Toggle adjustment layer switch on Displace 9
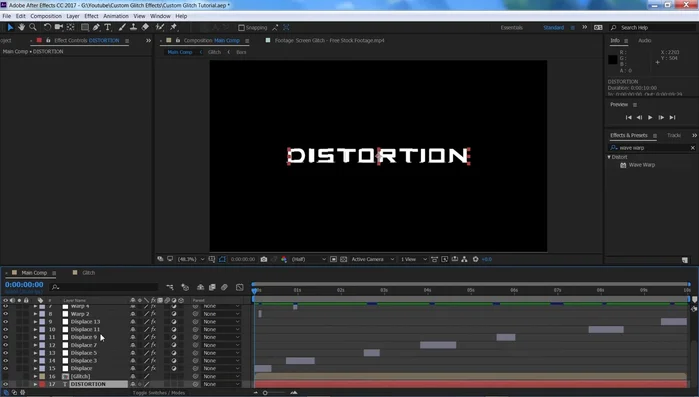This screenshot has height=397, width=699. coord(174,337)
